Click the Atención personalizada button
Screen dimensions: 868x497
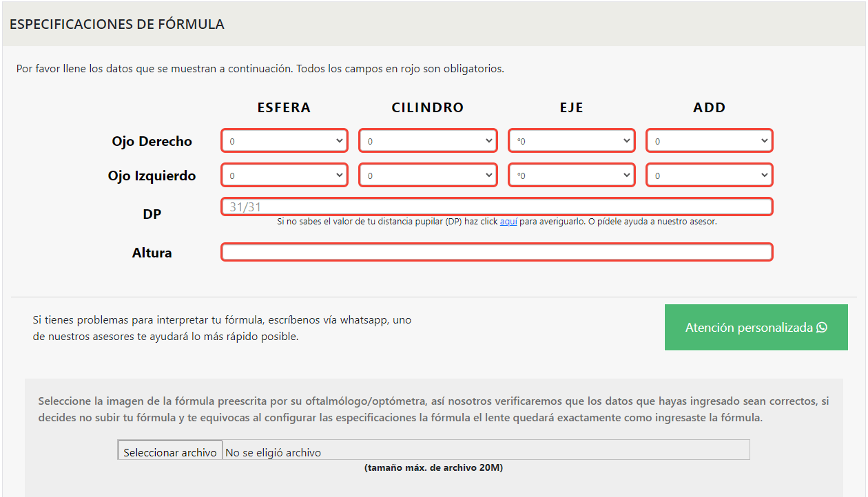tap(756, 328)
